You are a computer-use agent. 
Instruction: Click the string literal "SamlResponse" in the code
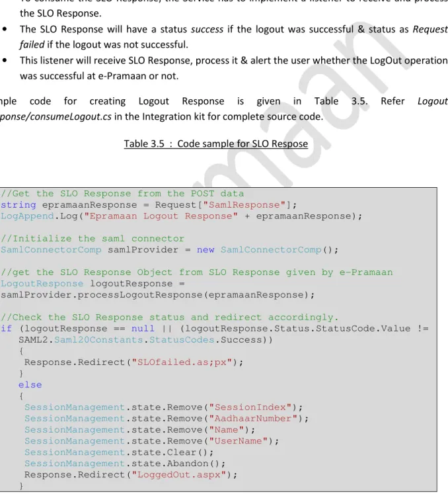point(244,205)
